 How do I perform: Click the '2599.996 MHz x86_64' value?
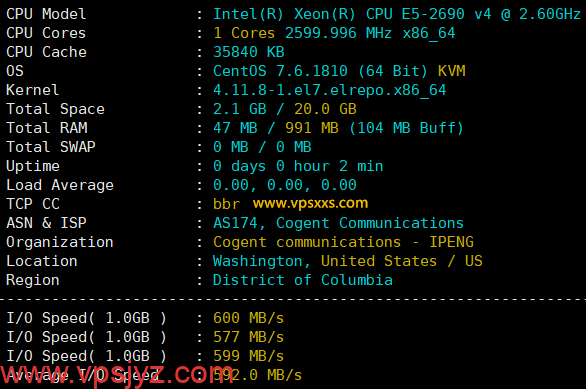click(x=370, y=33)
